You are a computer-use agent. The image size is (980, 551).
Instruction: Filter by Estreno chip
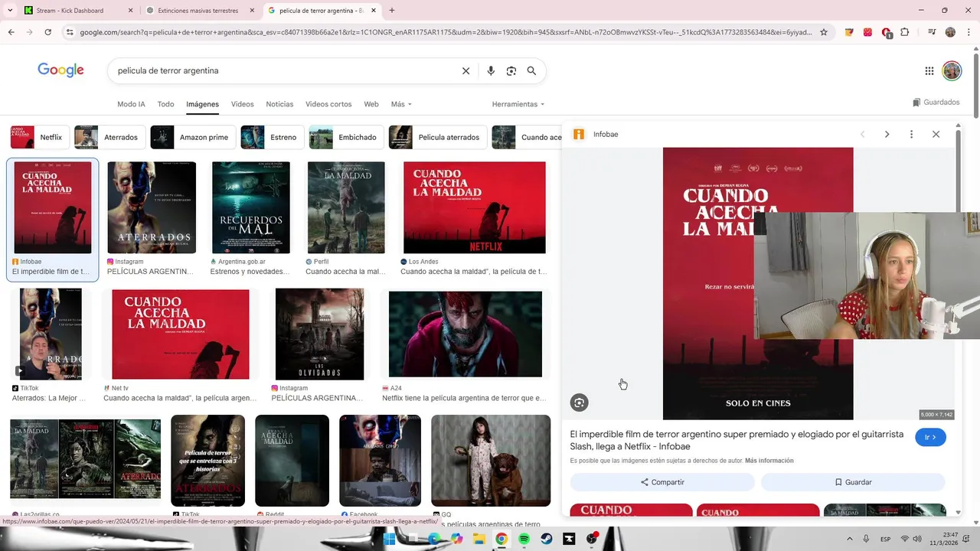pos(273,137)
